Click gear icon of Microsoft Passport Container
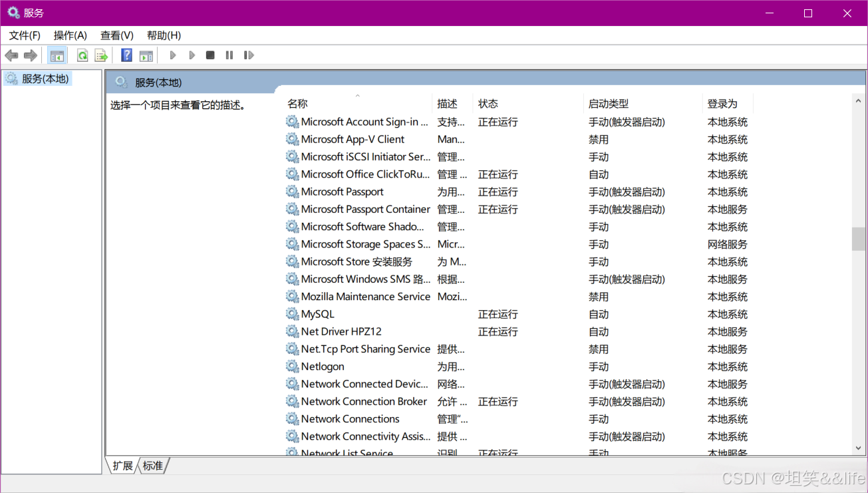The image size is (868, 493). (292, 209)
